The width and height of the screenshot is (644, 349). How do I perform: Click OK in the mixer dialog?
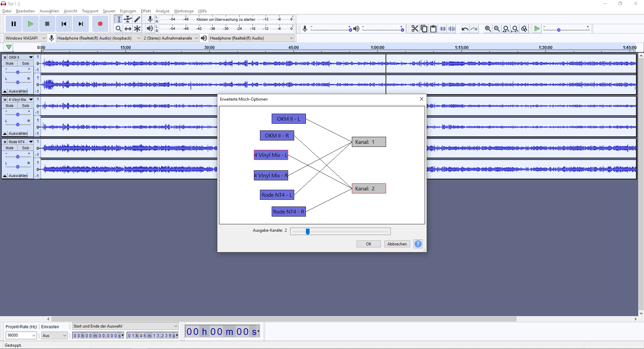368,244
